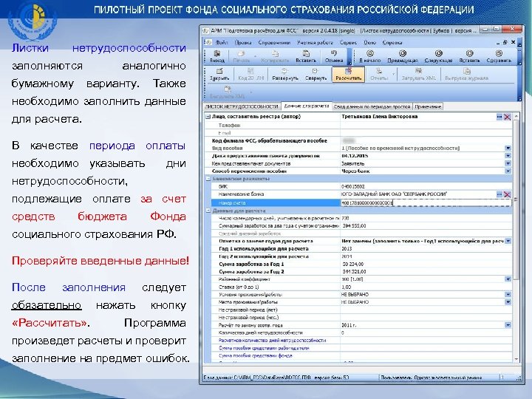Clear author with red X in the Лицо row
The width and height of the screenshot is (532, 399).
click(507, 117)
